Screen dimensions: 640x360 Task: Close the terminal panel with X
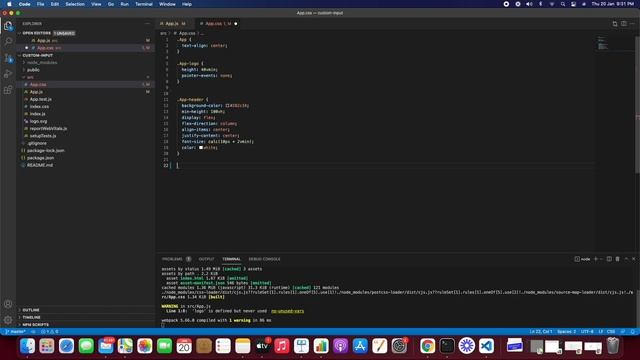633,259
